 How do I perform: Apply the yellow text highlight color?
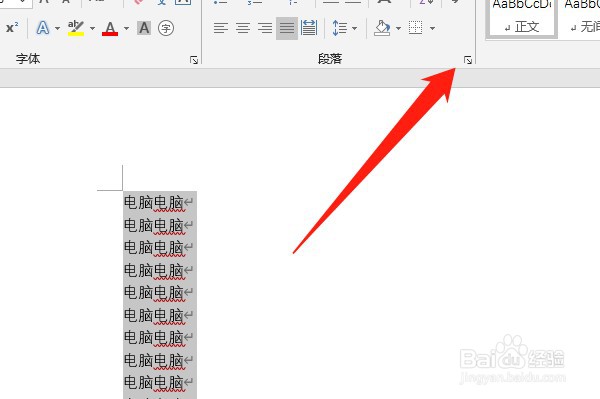click(76, 28)
